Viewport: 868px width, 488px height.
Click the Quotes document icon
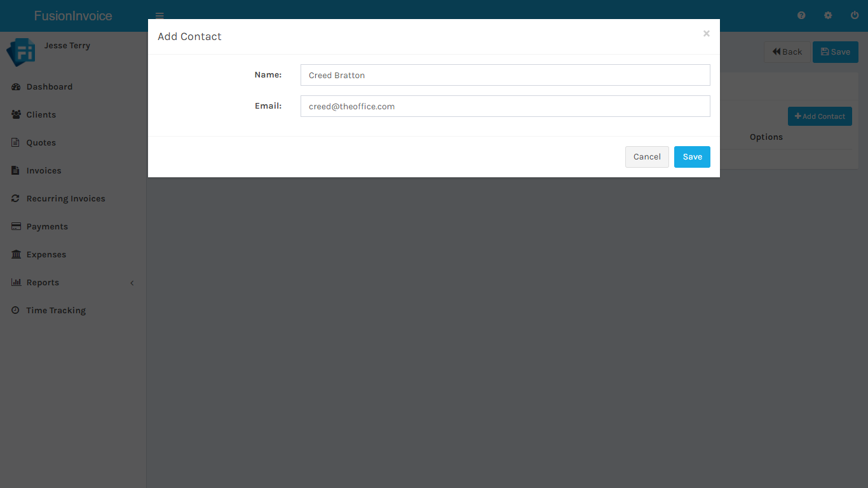pyautogui.click(x=16, y=143)
